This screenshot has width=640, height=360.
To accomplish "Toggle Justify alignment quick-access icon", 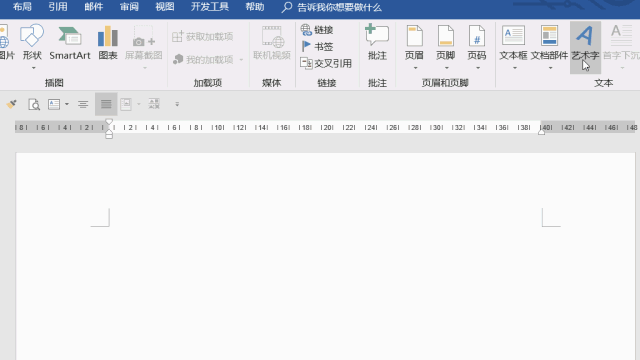I will (106, 104).
